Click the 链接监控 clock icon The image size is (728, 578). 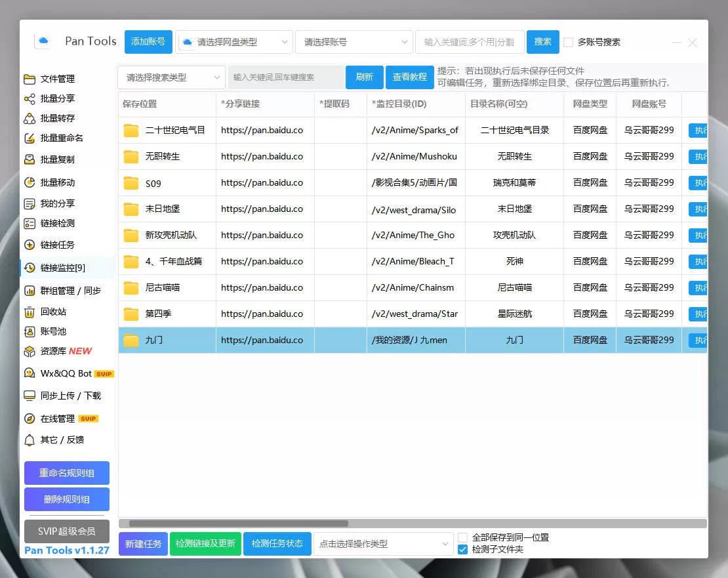coord(30,268)
